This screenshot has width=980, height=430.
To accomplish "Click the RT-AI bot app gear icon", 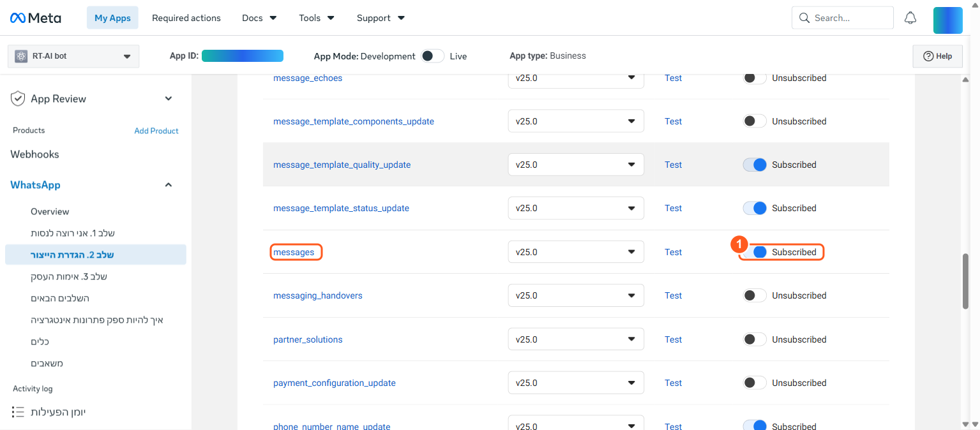I will (x=21, y=56).
